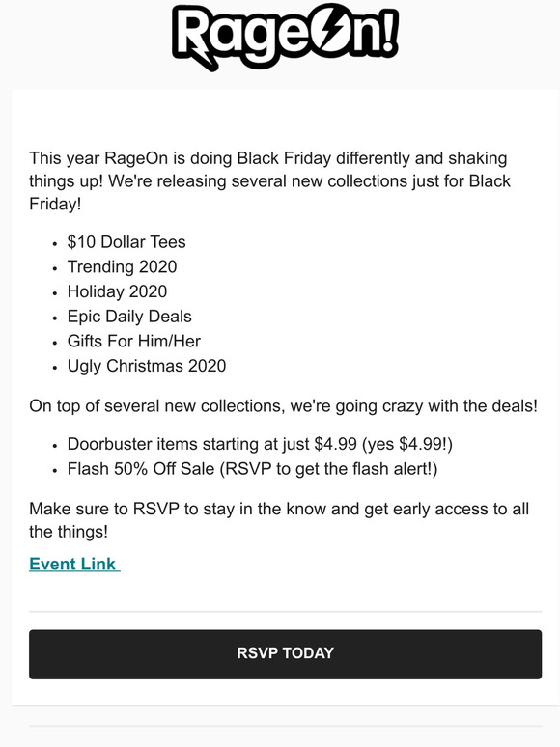Click the "Make sure to RSVP" paragraph
The image size is (560, 747).
click(279, 520)
